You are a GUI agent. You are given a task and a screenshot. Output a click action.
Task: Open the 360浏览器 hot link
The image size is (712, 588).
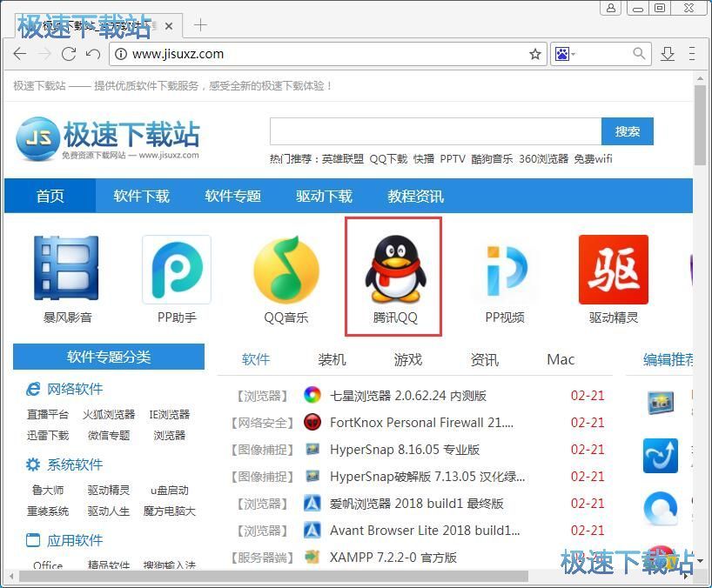[x=543, y=159]
